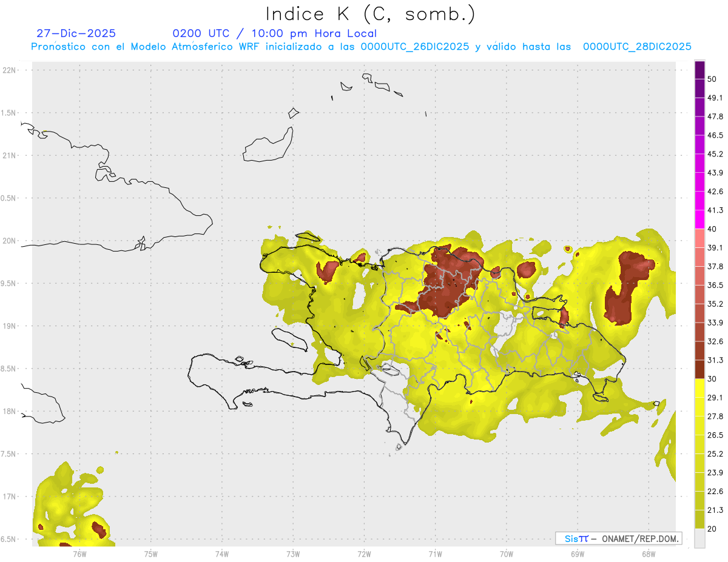Click the "20N" latitude label

tap(10, 241)
